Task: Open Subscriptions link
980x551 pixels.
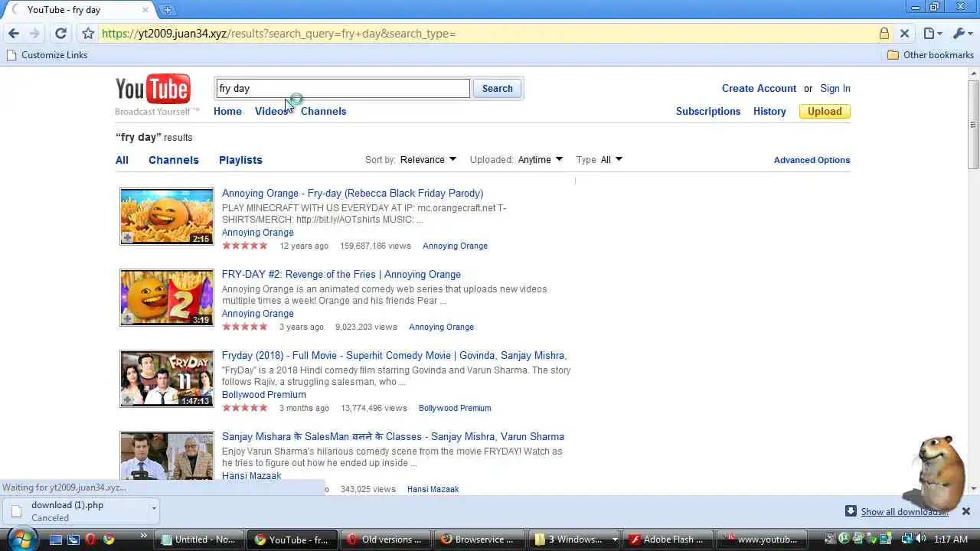Action: [x=708, y=111]
